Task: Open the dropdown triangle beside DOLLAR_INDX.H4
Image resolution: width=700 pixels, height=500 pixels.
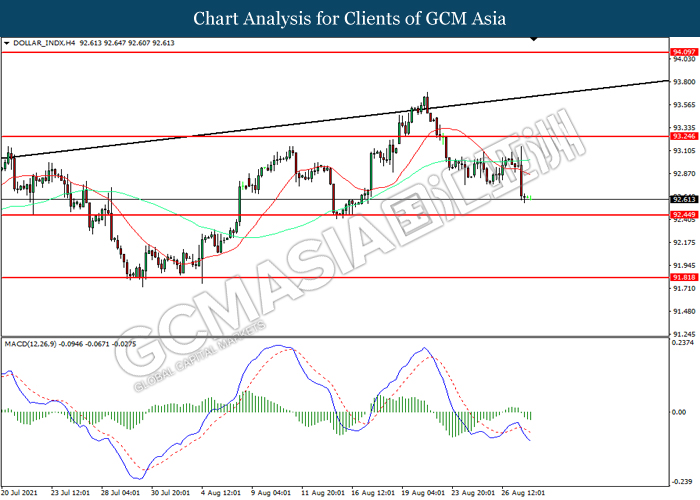Action: click(7, 43)
